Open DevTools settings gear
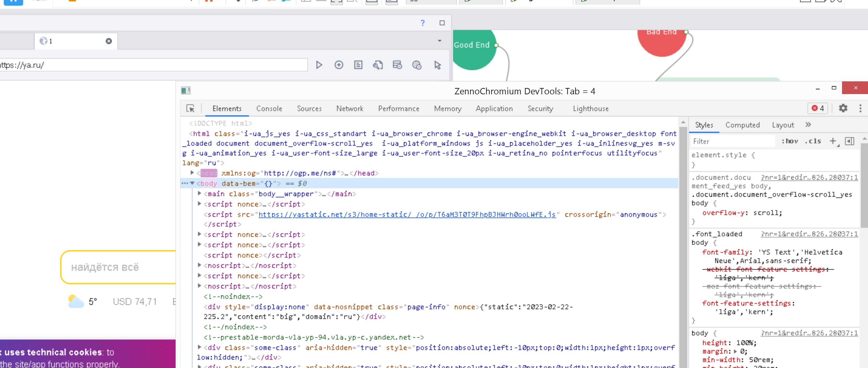 pyautogui.click(x=843, y=108)
